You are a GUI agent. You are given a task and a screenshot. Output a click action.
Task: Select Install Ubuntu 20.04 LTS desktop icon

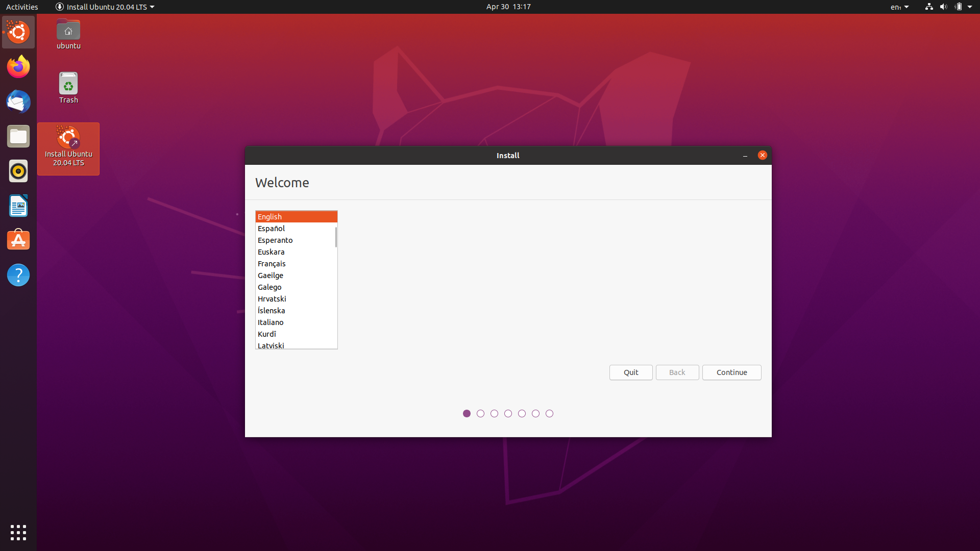[x=68, y=148]
